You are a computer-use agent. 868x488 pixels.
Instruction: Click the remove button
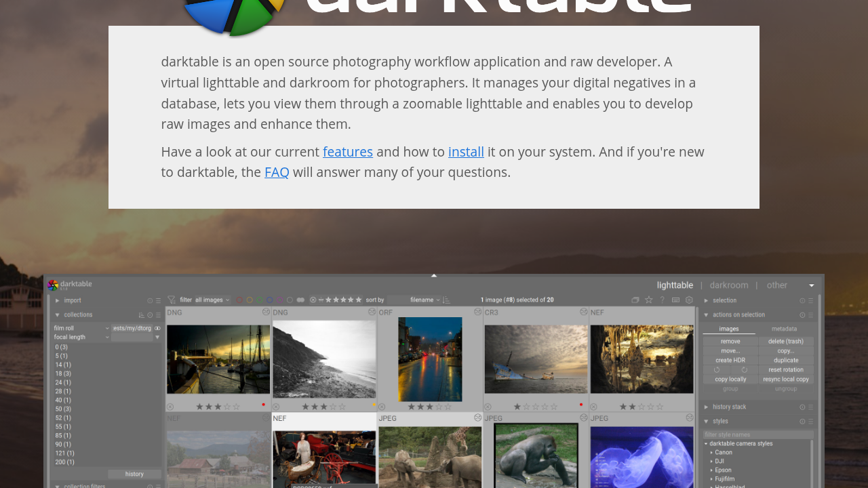point(730,342)
